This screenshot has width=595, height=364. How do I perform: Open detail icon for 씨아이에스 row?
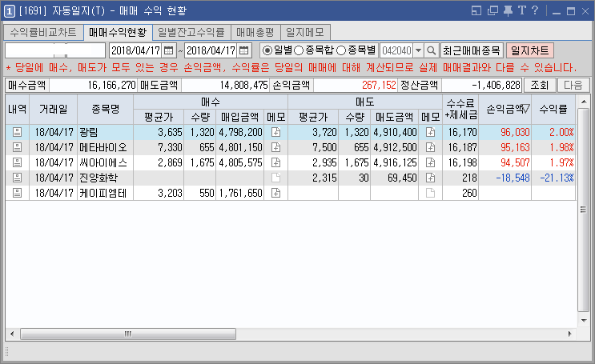(17, 162)
